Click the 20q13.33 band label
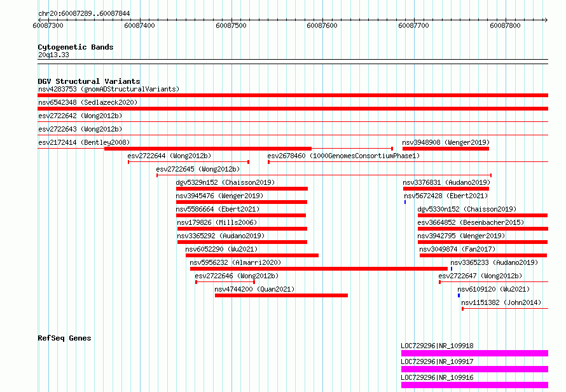 click(53, 55)
